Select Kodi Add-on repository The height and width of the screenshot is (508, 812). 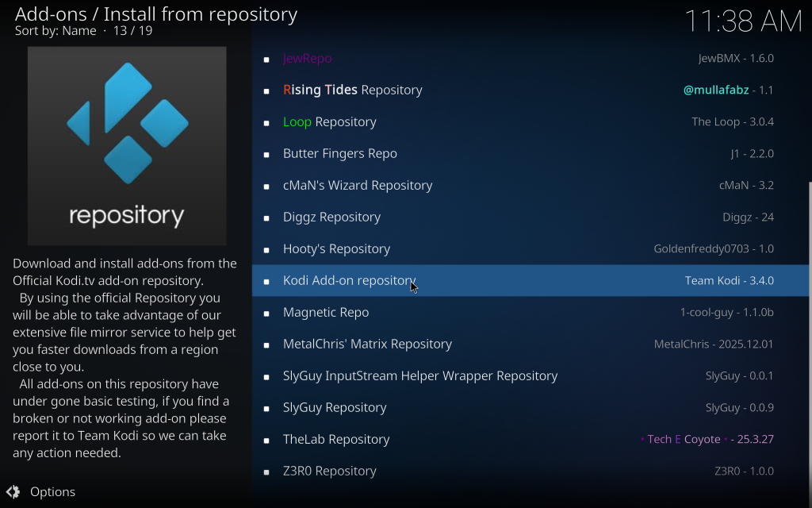(349, 281)
